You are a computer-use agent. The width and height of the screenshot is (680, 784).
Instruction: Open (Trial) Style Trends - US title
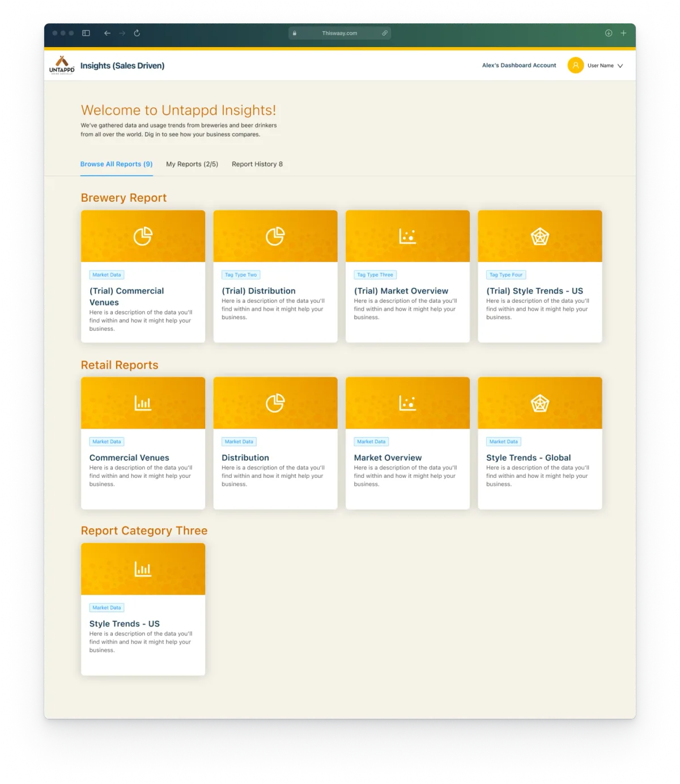[x=534, y=291]
